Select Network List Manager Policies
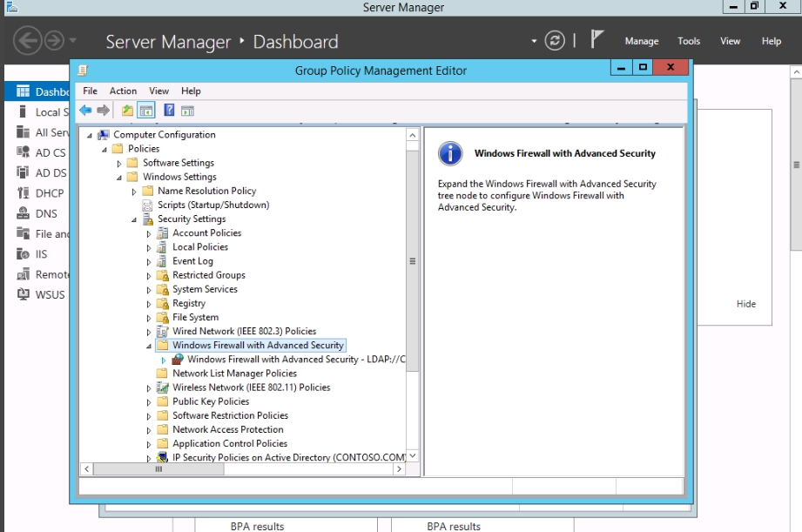The image size is (802, 532). pyautogui.click(x=234, y=374)
